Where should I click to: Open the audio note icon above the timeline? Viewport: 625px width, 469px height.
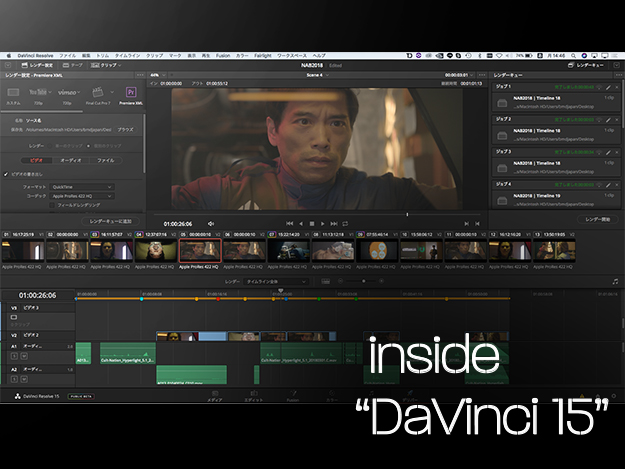point(615,281)
